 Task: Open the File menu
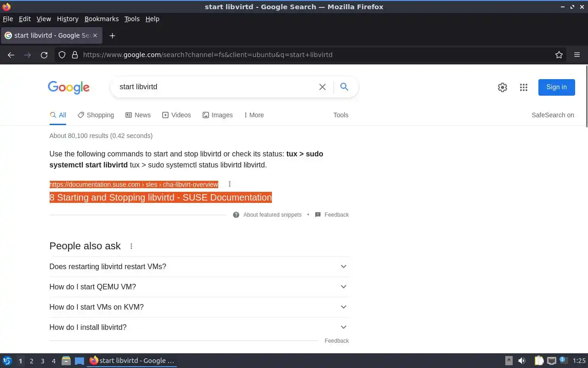8,19
